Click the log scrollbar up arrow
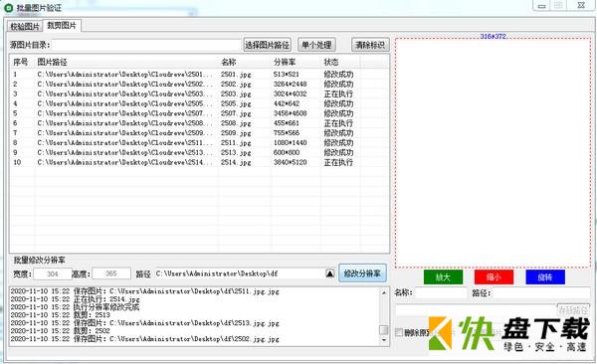The image size is (597, 364). click(x=384, y=292)
